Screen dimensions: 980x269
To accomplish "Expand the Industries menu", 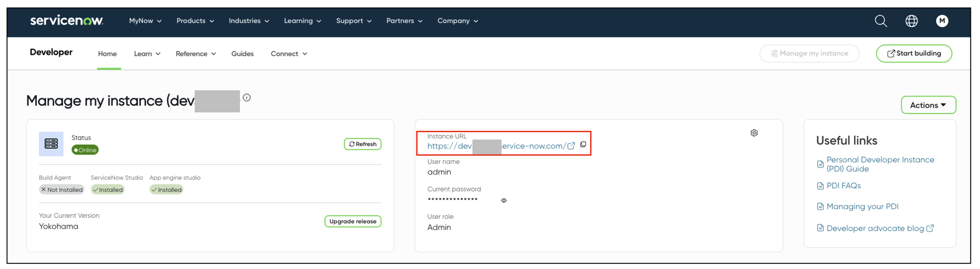I will point(249,21).
